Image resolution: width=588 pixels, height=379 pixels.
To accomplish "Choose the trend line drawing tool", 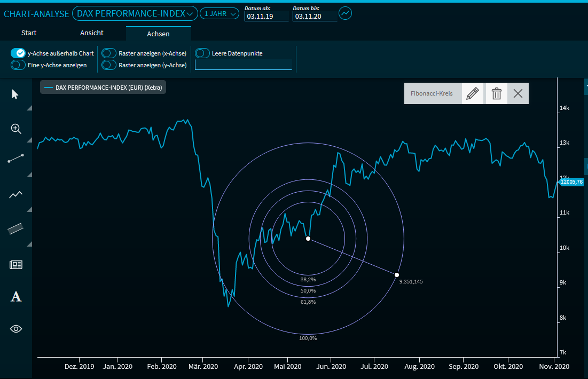I will pyautogui.click(x=16, y=159).
